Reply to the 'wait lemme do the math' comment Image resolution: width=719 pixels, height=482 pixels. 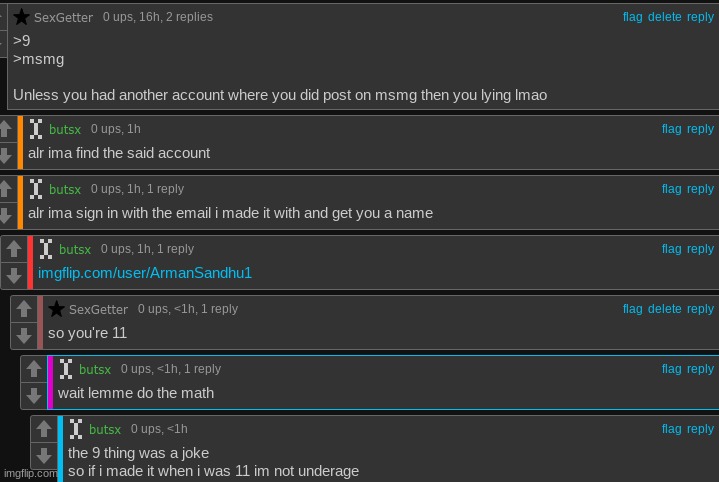pyautogui.click(x=700, y=369)
